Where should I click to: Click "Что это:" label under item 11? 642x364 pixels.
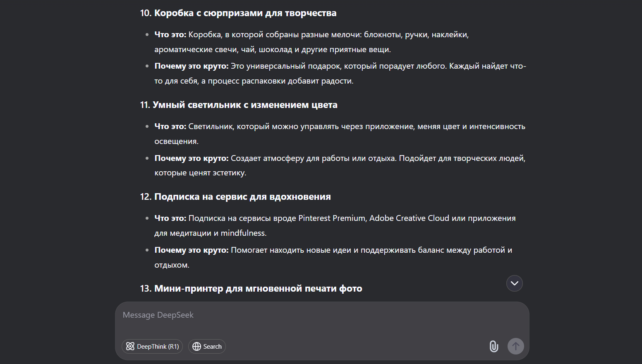point(170,127)
